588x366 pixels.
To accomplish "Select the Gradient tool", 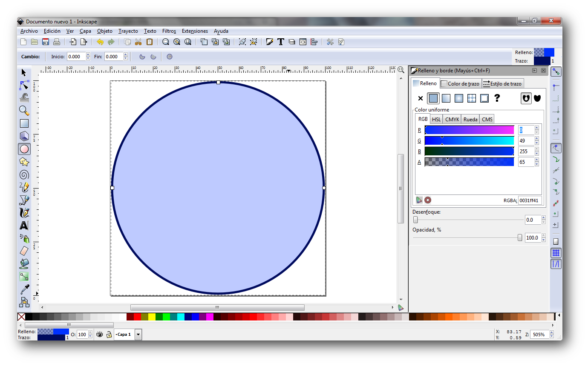I will [24, 277].
